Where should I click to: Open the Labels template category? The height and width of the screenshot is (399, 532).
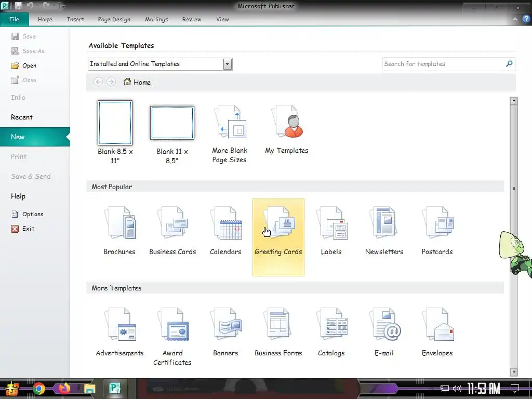[x=331, y=231]
